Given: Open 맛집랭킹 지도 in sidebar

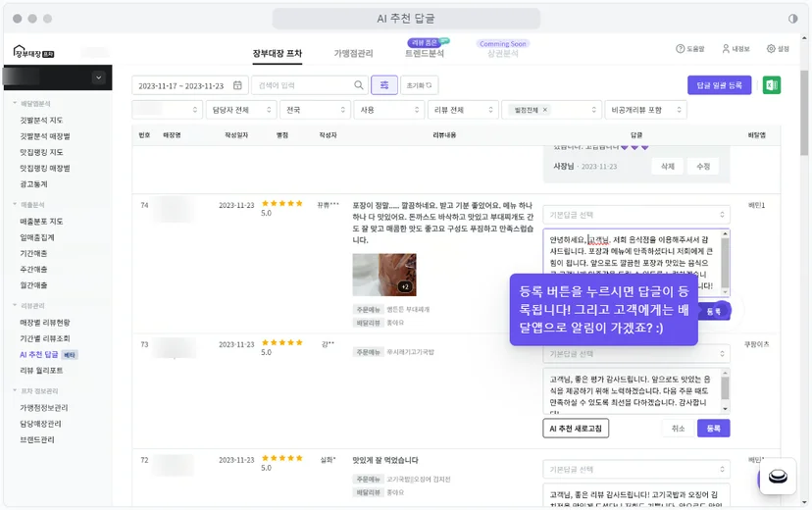Looking at the screenshot, I should pyautogui.click(x=41, y=152).
